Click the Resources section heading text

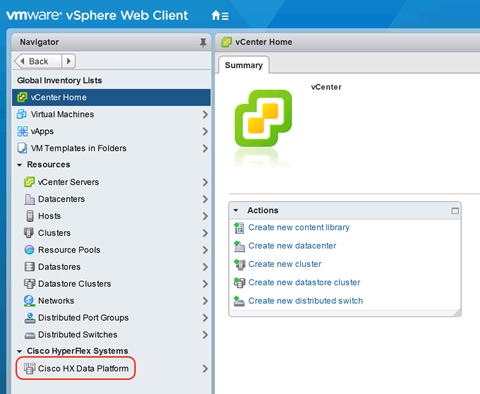pos(49,165)
